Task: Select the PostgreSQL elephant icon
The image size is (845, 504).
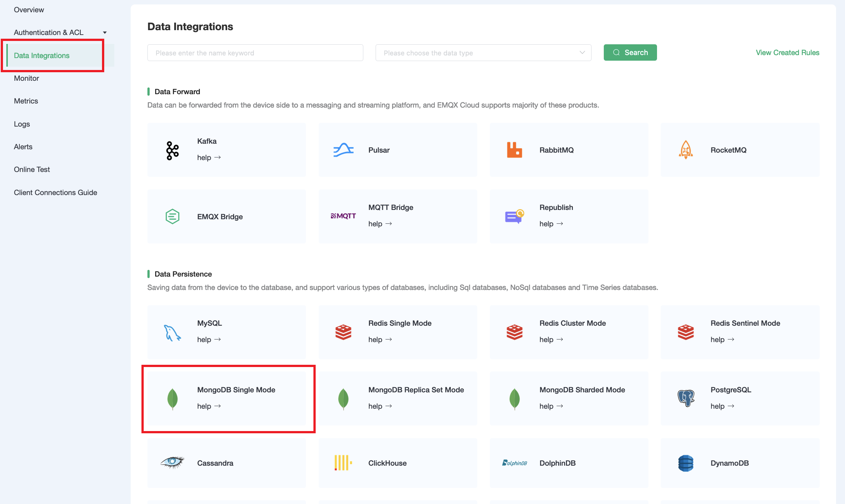Action: pyautogui.click(x=686, y=398)
